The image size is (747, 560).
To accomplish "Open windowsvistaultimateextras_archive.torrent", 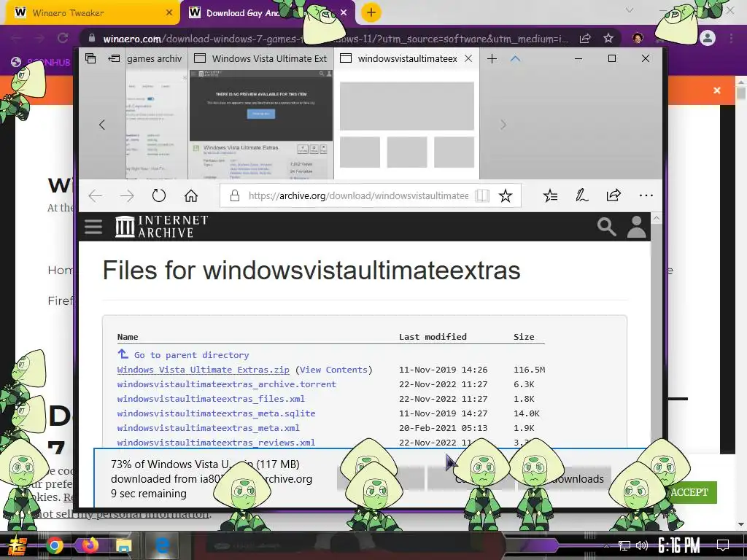I will 227,384.
